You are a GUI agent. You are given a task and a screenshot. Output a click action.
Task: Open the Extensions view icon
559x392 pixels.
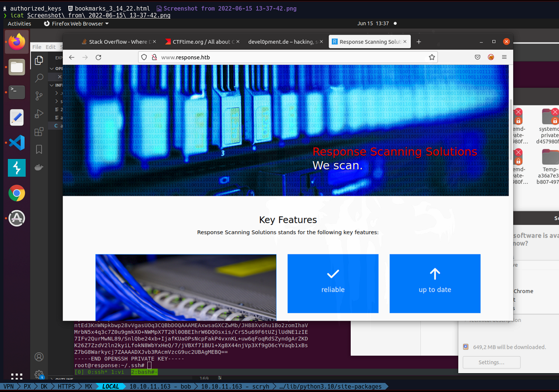pos(39,132)
